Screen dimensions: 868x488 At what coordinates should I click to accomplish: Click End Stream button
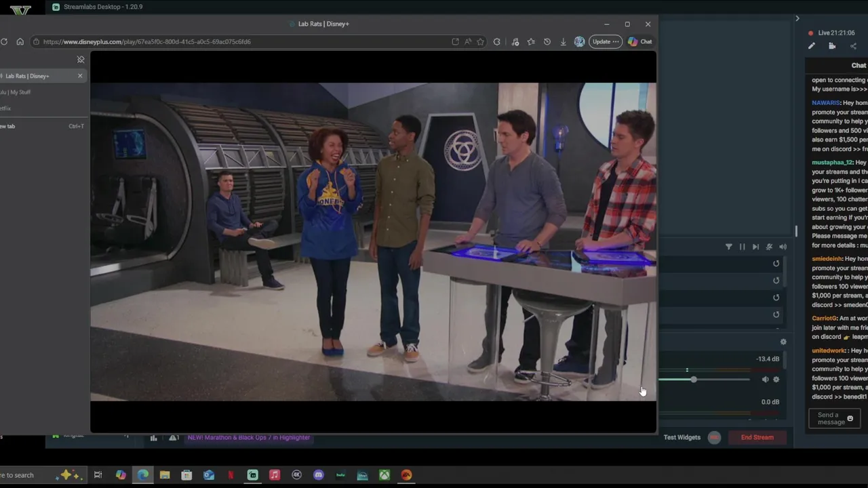(x=757, y=437)
